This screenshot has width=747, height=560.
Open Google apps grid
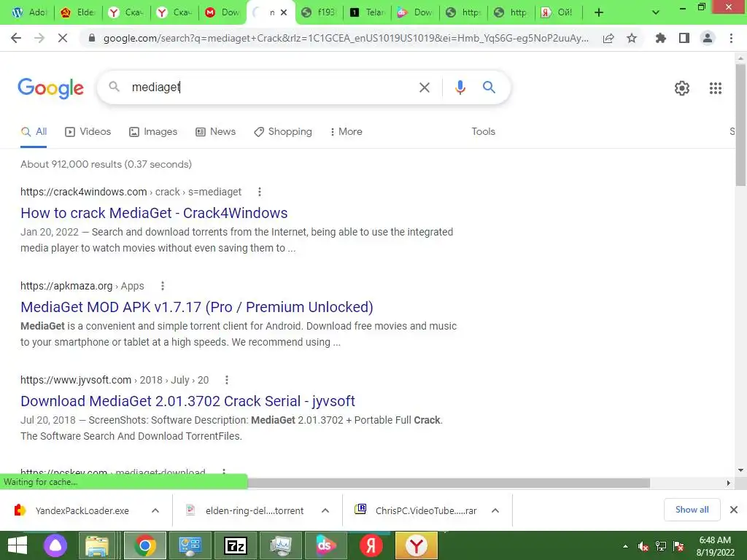pyautogui.click(x=715, y=88)
